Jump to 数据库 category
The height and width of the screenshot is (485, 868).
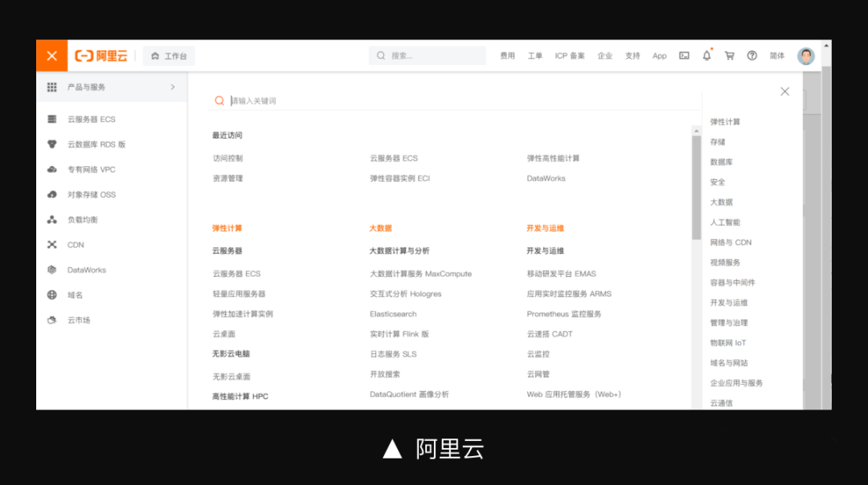click(x=721, y=162)
